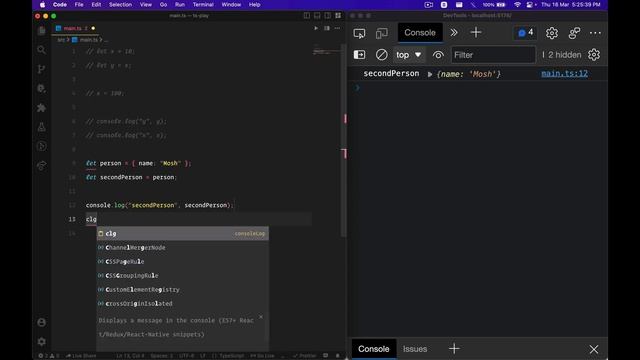Open the main.ts:12 source link
The height and width of the screenshot is (360, 640).
(x=564, y=73)
